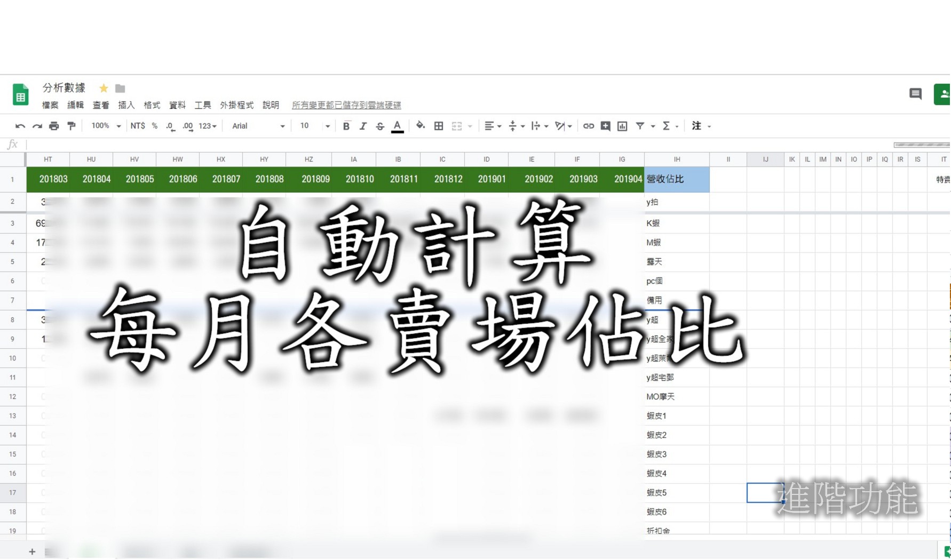Click the 所有變更都已儲存到雲端硬碟 link

(x=346, y=105)
